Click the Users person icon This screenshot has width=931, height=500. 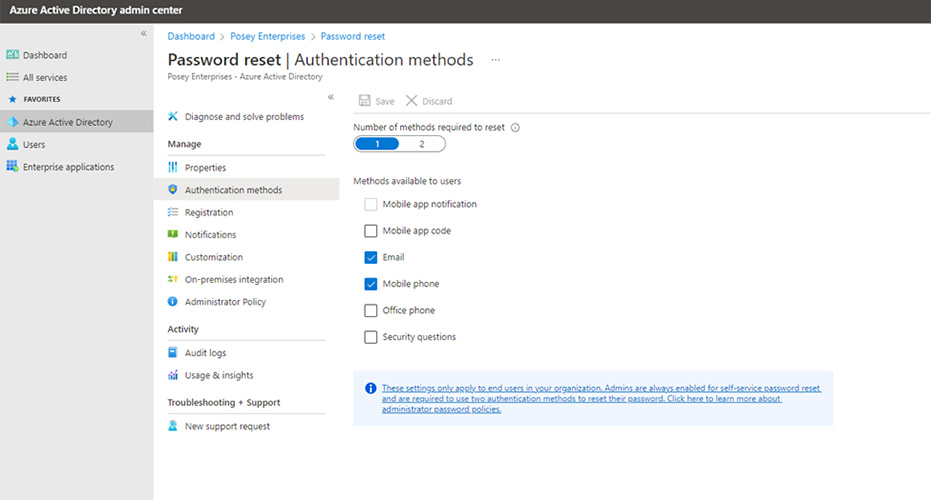click(x=12, y=144)
